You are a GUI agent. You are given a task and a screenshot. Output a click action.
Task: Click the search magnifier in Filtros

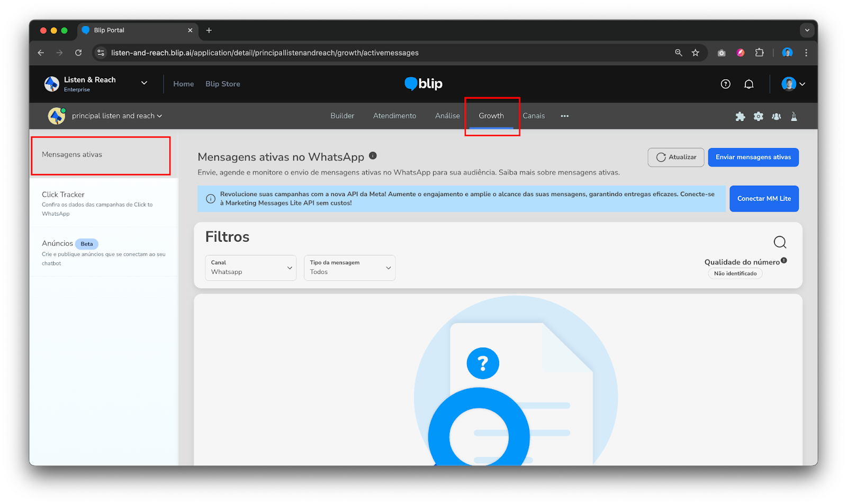780,242
